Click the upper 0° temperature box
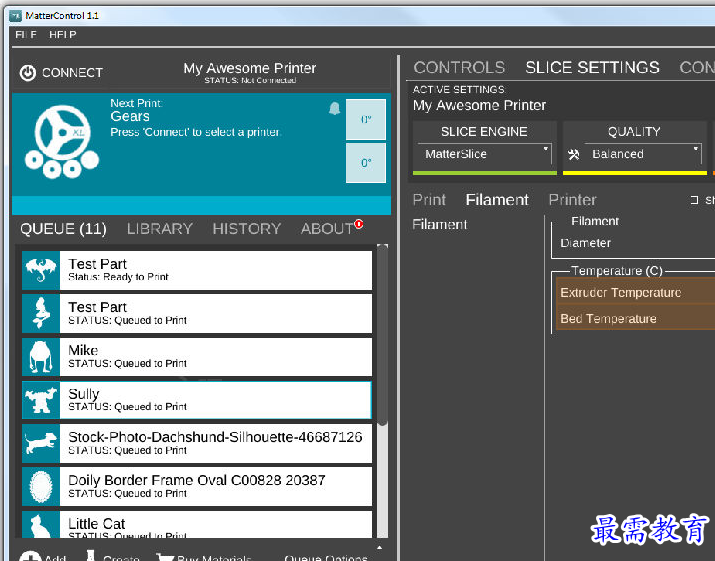The image size is (715, 561). point(366,119)
